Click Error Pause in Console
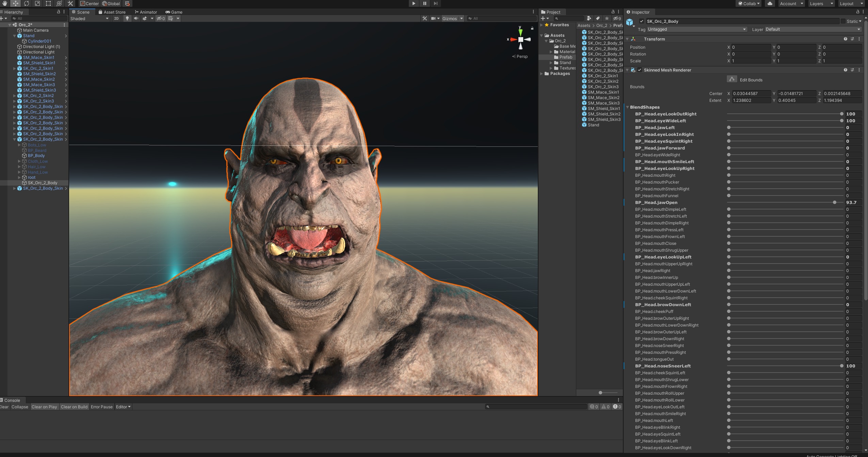The height and width of the screenshot is (457, 868). 101,407
